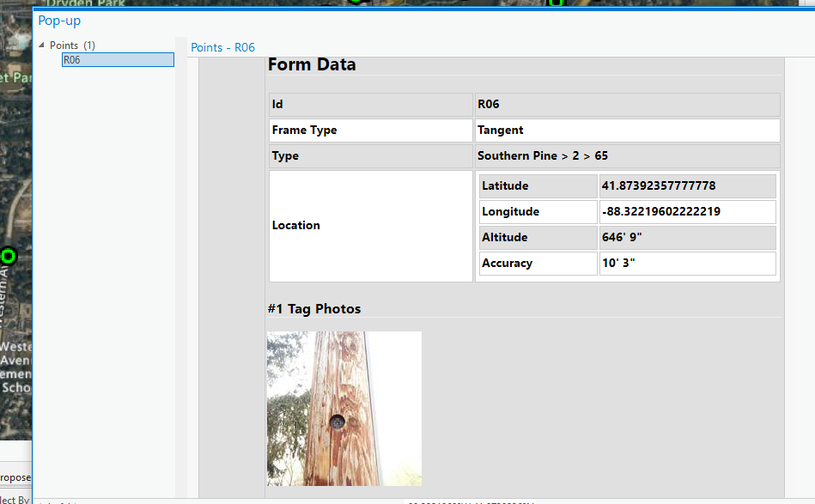Click the Altitude row showing 646' 9"
This screenshot has width=815, height=504.
(x=687, y=237)
